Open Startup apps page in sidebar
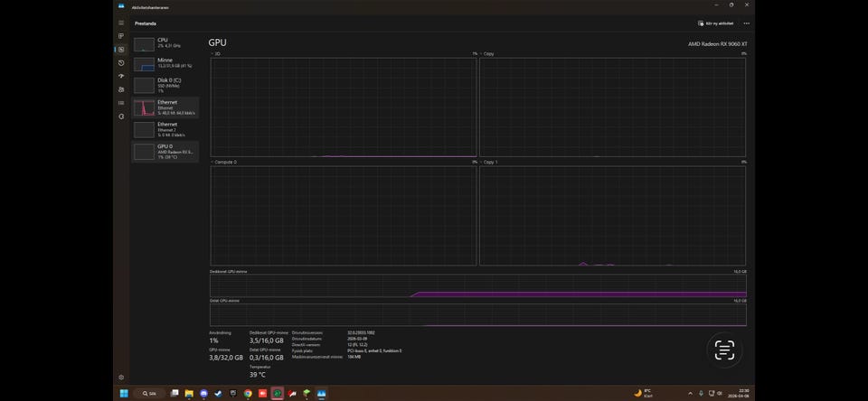868x401 pixels. pyautogui.click(x=121, y=76)
